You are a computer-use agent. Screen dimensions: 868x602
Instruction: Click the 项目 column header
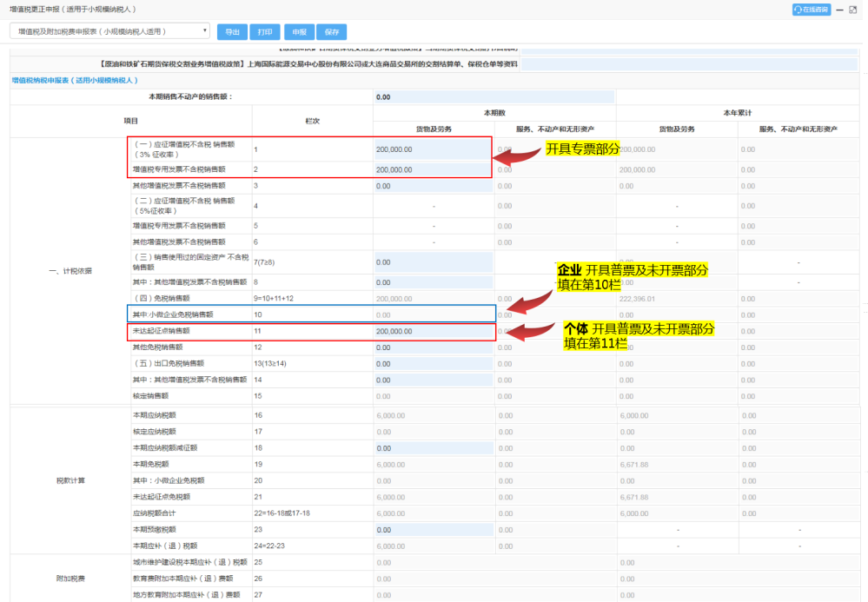(x=130, y=121)
